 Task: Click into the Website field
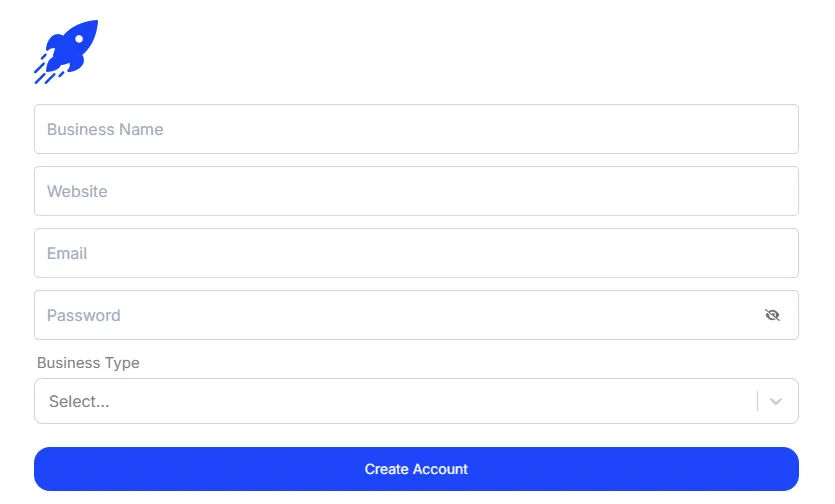[416, 191]
